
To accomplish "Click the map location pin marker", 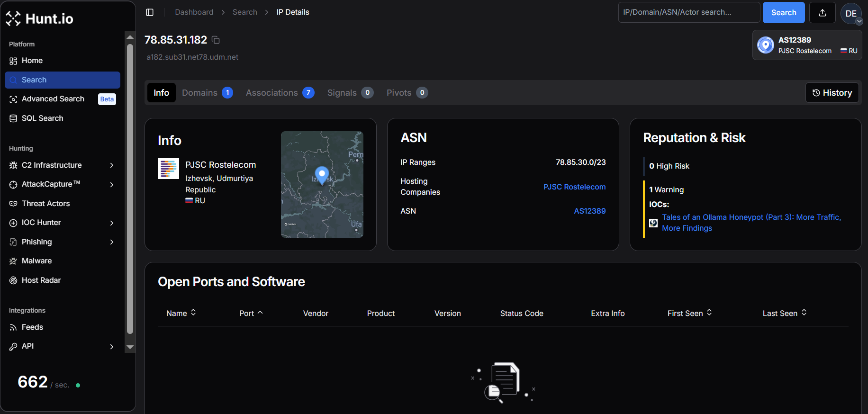I will click(322, 175).
